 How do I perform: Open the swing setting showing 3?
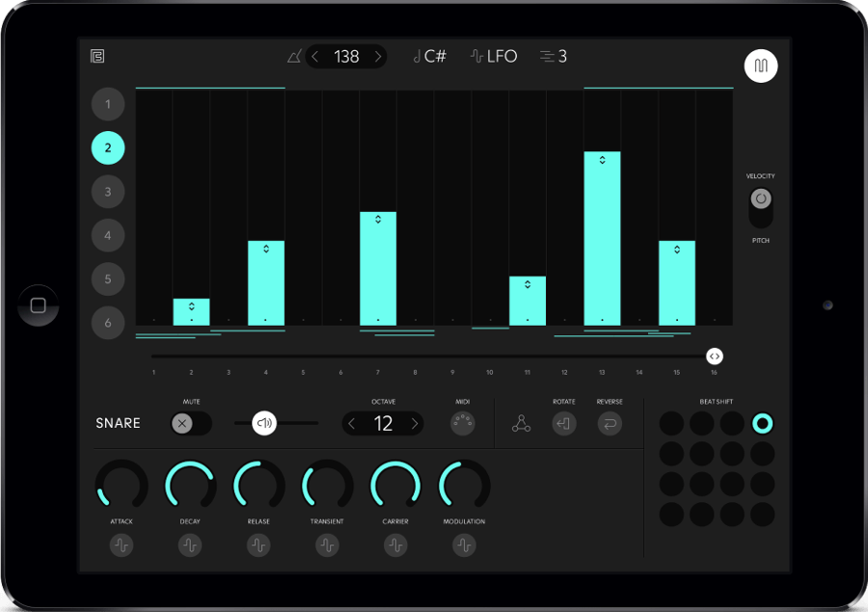point(554,57)
